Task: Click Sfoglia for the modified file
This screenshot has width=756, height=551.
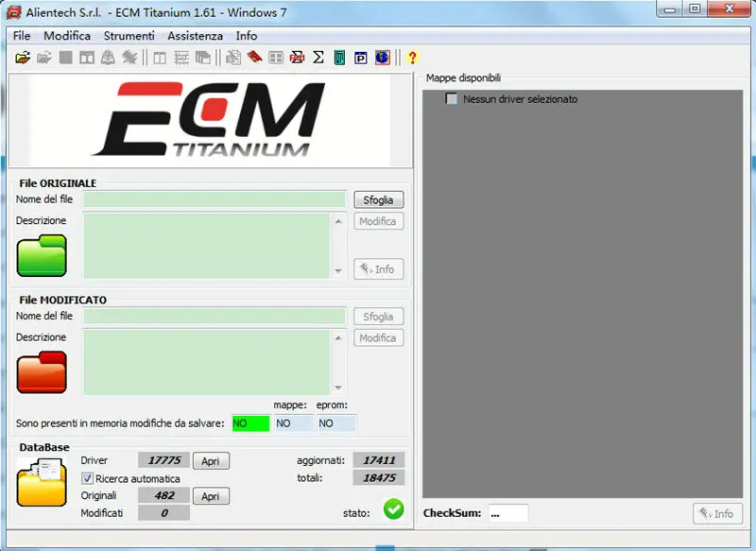Action: [x=379, y=317]
